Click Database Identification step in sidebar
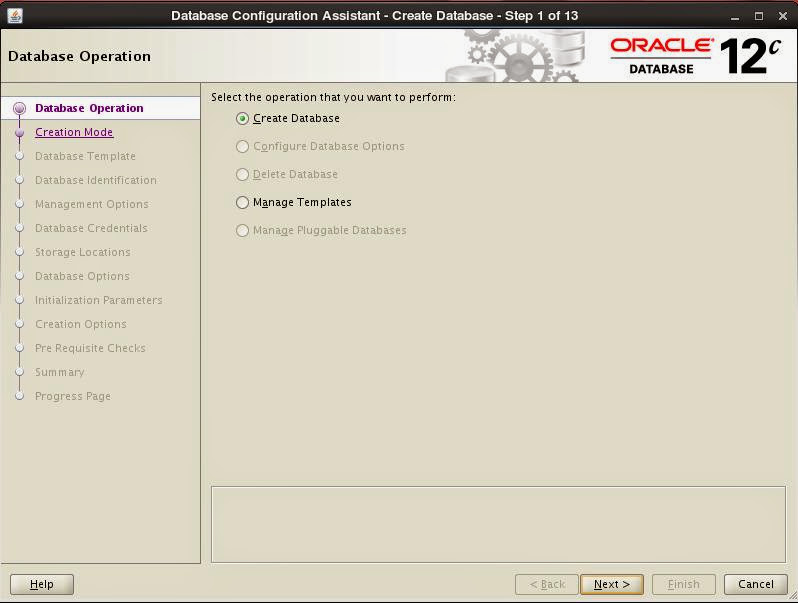The image size is (798, 603). click(96, 180)
